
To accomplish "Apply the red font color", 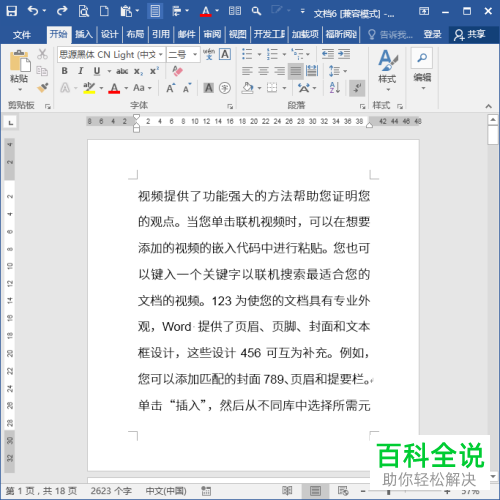I will (x=114, y=88).
